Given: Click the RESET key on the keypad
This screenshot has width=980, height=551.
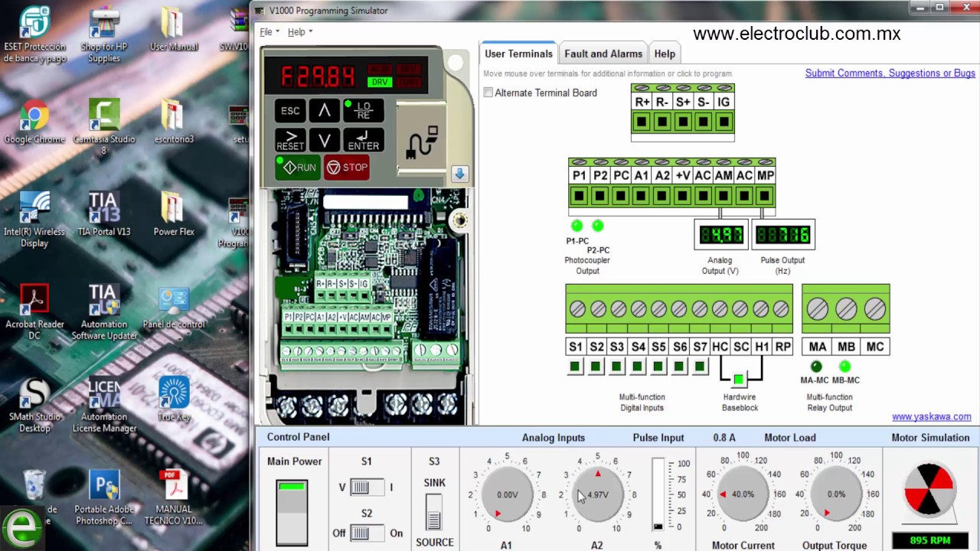Looking at the screenshot, I should click(290, 140).
